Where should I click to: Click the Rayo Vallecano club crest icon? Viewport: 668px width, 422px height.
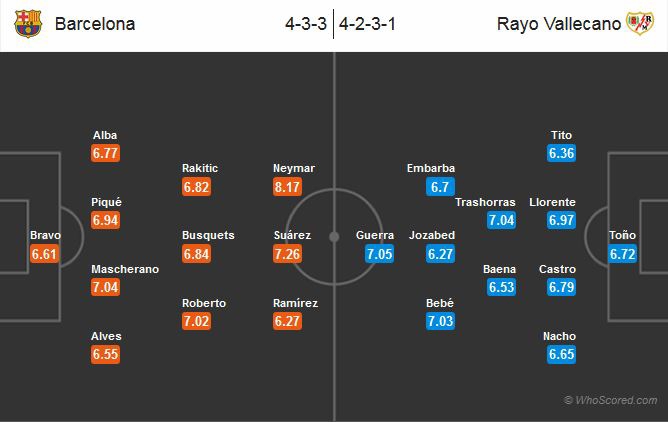click(639, 24)
